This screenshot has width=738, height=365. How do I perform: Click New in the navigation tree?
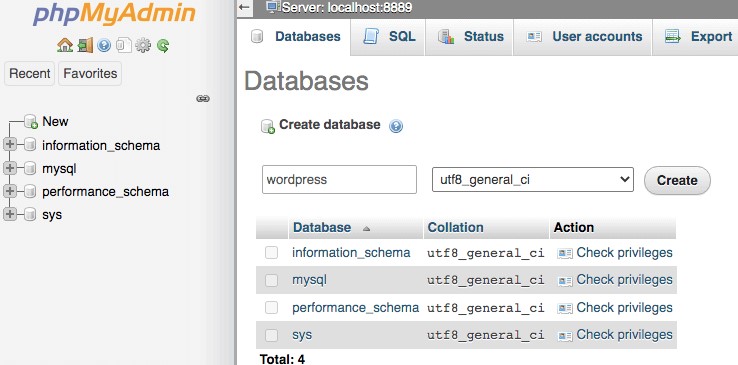[x=55, y=121]
